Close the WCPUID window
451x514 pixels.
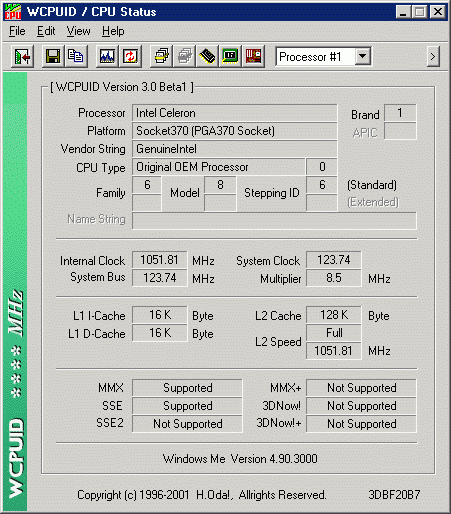[438, 12]
